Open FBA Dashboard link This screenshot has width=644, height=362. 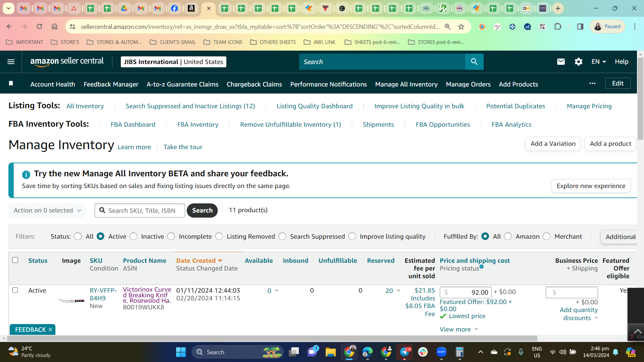click(x=133, y=125)
